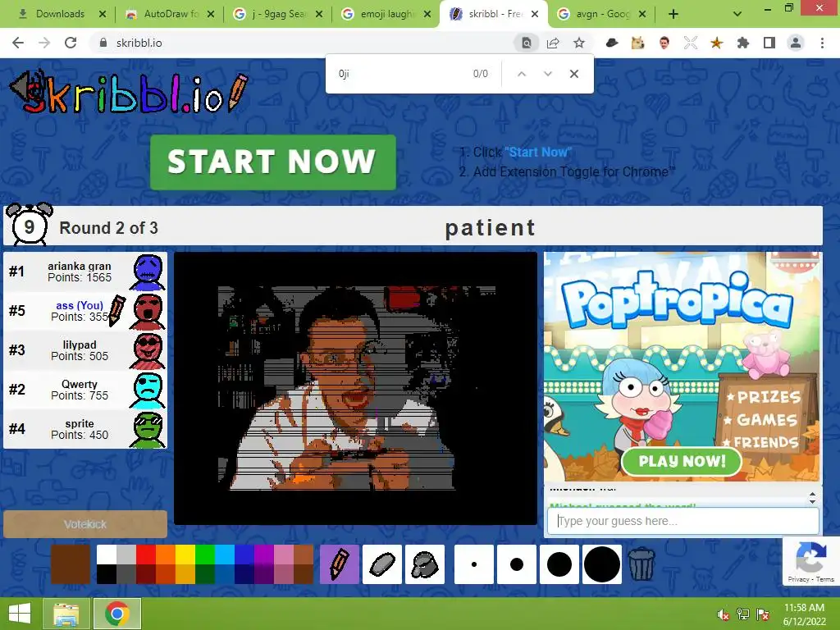Select player lilypad in list
Screen dimensions: 840x630
(x=85, y=350)
